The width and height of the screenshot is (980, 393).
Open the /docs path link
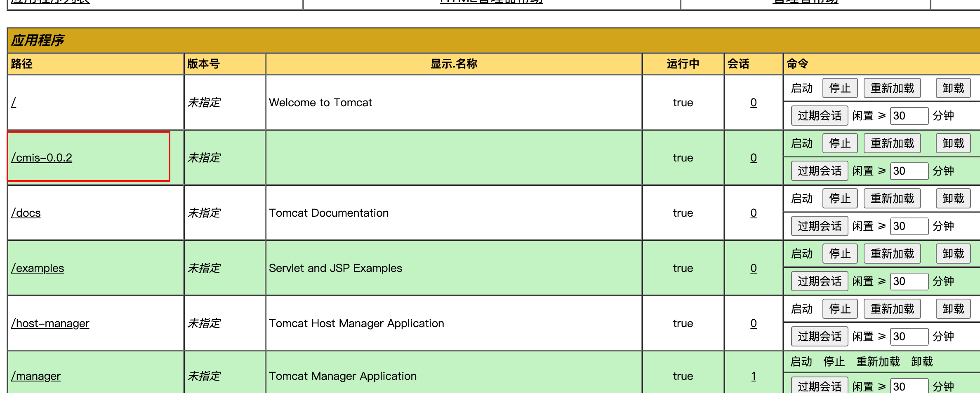(x=26, y=213)
